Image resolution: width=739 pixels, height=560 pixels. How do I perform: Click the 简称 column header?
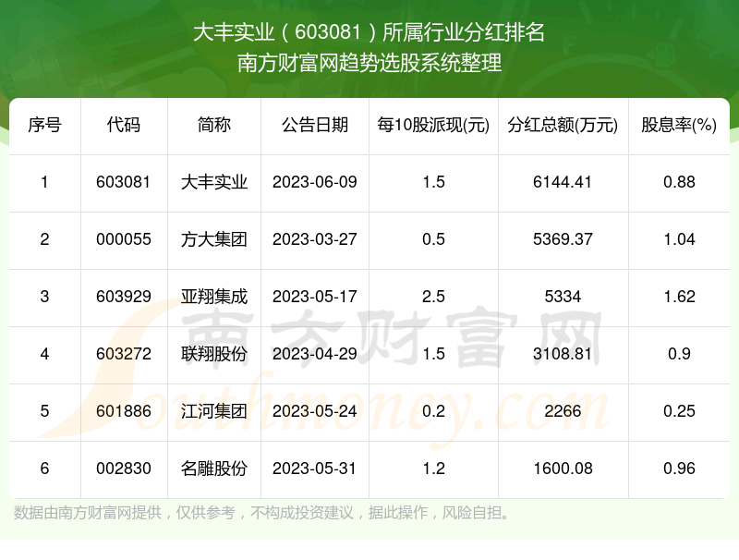pyautogui.click(x=214, y=125)
